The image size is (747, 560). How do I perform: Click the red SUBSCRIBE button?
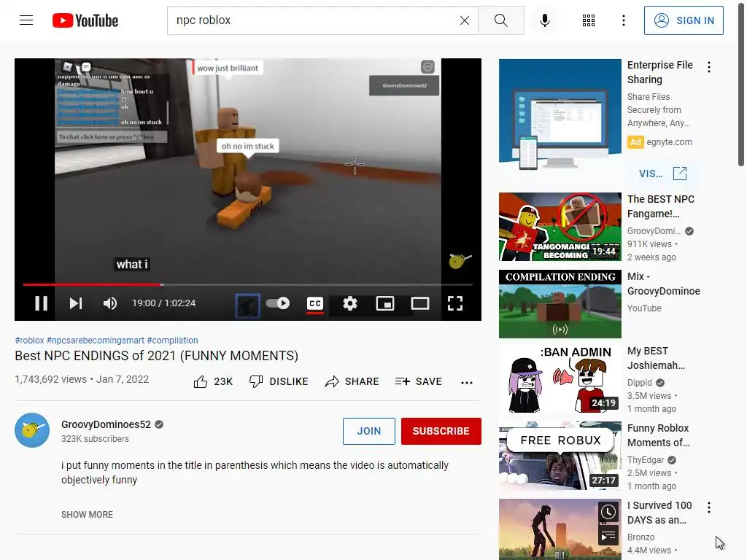coord(441,431)
